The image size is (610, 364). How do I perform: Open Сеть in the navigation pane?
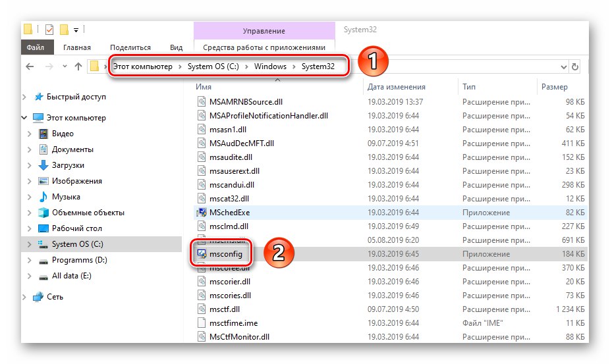pos(55,297)
